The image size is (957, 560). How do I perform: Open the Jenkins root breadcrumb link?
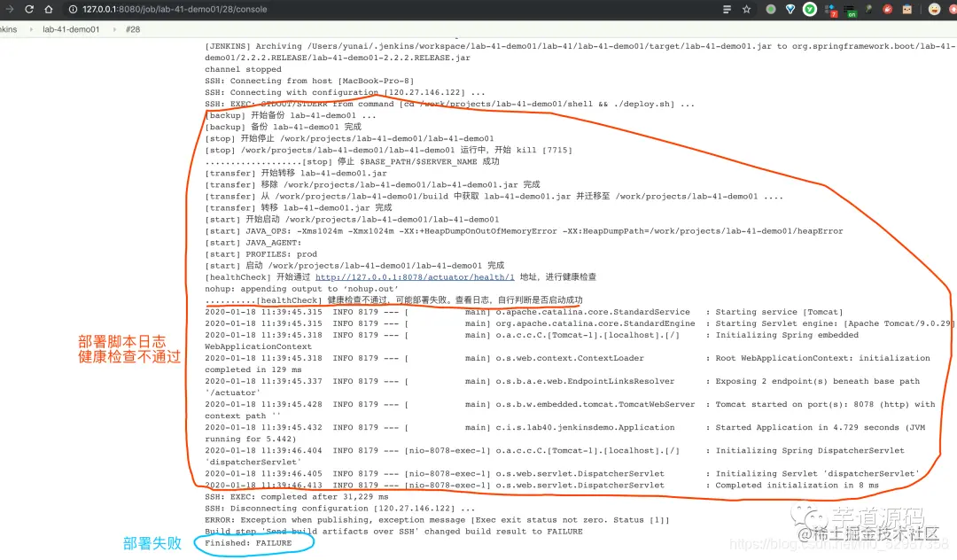(x=9, y=29)
